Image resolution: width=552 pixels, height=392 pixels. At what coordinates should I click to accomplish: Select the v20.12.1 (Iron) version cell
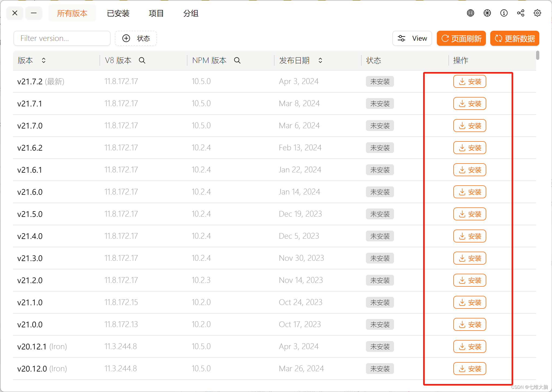click(x=42, y=346)
